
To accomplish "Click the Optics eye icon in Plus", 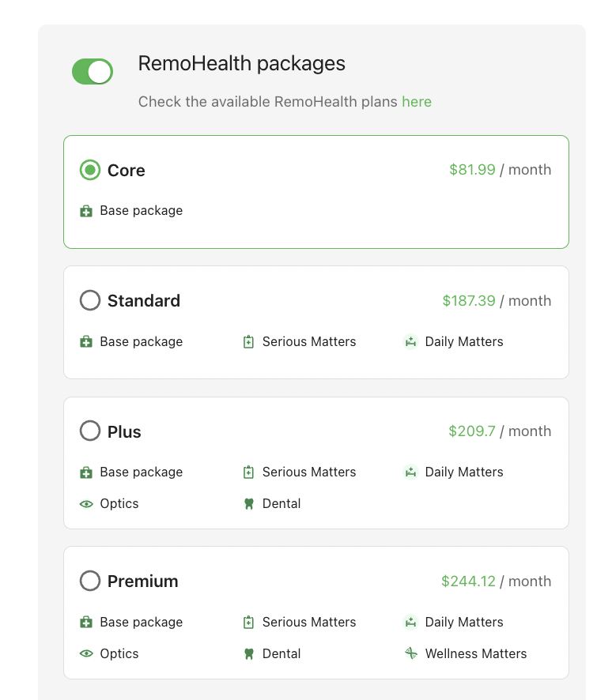I will pyautogui.click(x=86, y=504).
